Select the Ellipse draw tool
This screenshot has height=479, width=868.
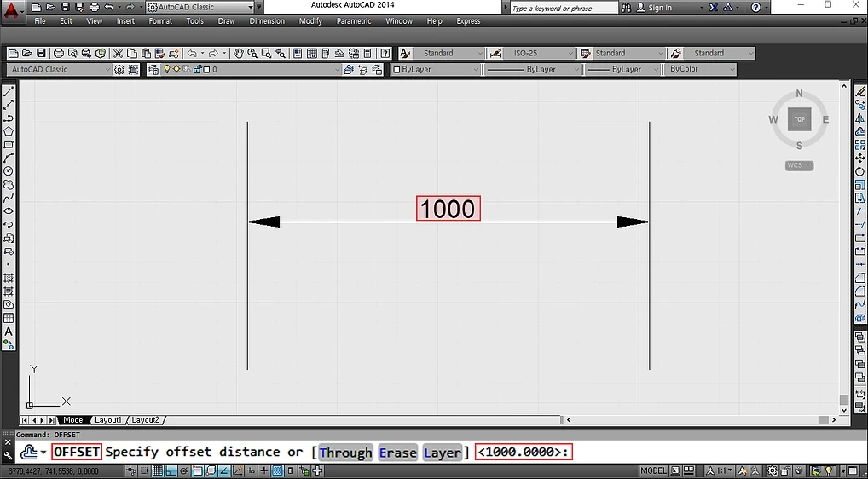(9, 211)
